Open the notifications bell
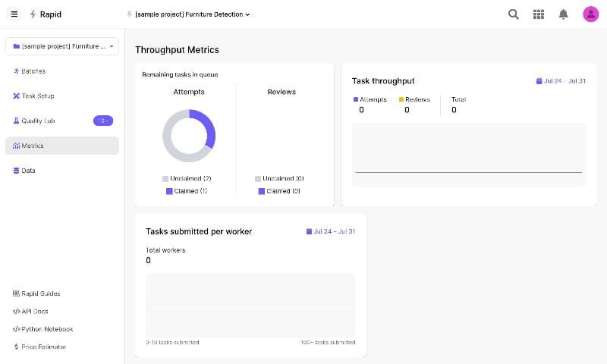607x364 pixels. point(563,14)
